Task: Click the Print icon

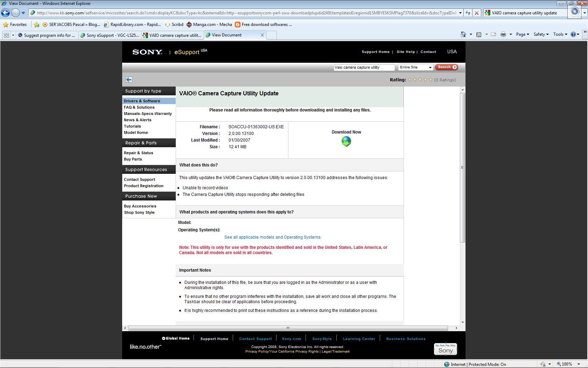Action: tap(503, 34)
